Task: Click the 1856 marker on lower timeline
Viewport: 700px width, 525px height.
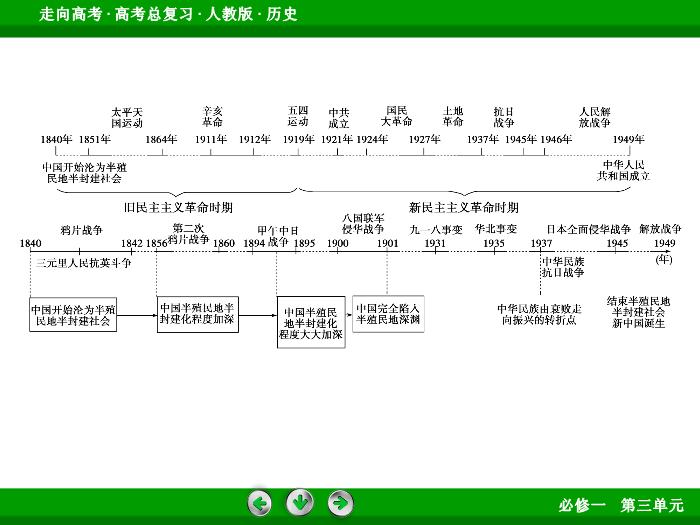Action: pyautogui.click(x=156, y=243)
